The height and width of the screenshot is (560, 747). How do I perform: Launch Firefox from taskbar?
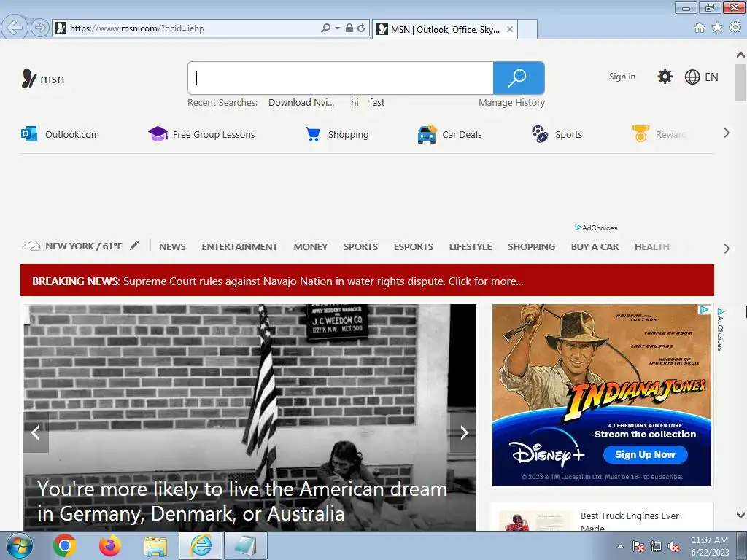(x=110, y=545)
